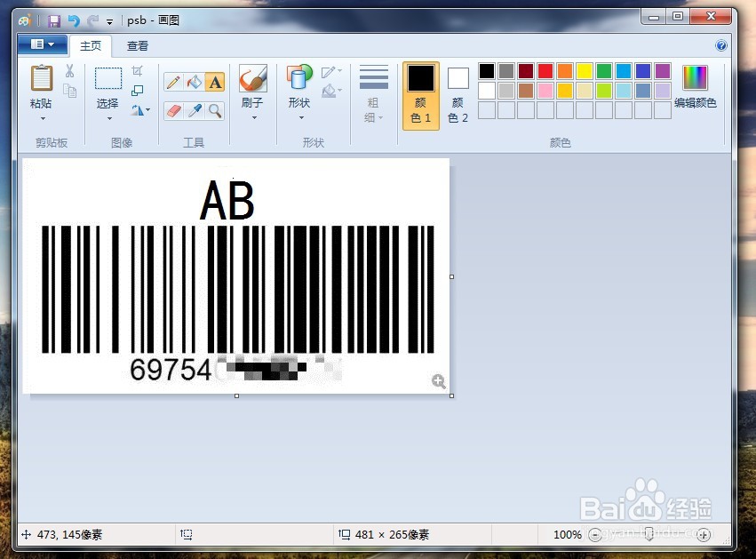The height and width of the screenshot is (559, 756).
Task: Select the Pencil tool
Action: (173, 82)
